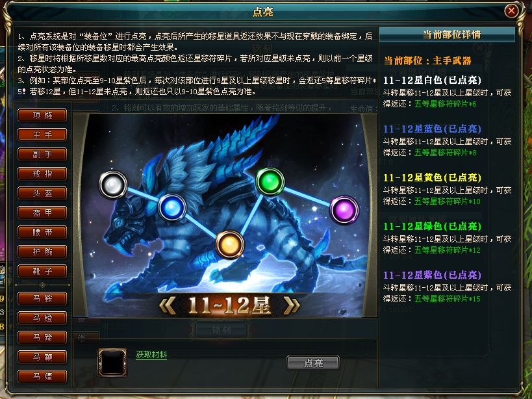Switch to the 靴子 slot
Viewport: 532px width, 399px height.
coord(42,272)
